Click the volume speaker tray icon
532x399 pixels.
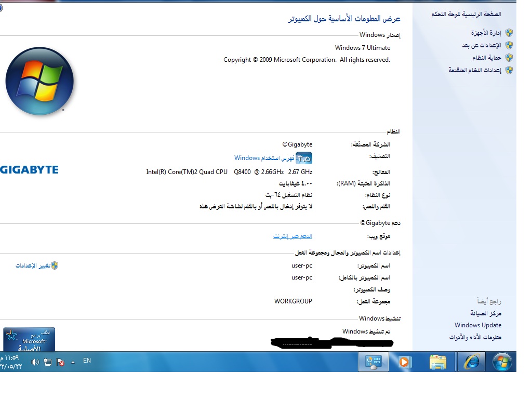tap(35, 362)
